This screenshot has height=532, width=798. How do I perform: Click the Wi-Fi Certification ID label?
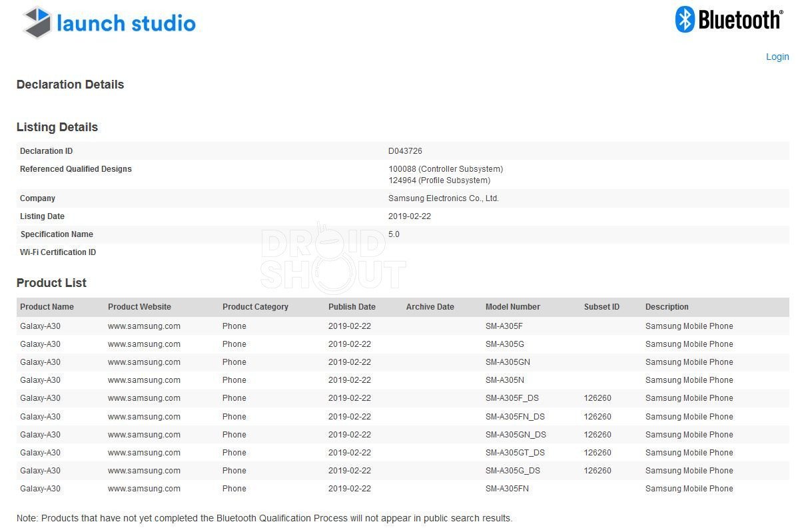pyautogui.click(x=58, y=252)
